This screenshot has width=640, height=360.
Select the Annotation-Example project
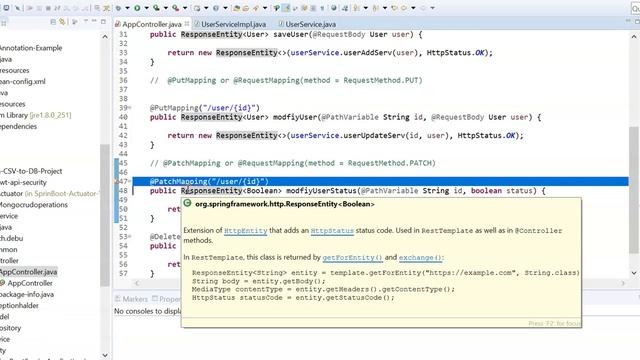coord(31,48)
